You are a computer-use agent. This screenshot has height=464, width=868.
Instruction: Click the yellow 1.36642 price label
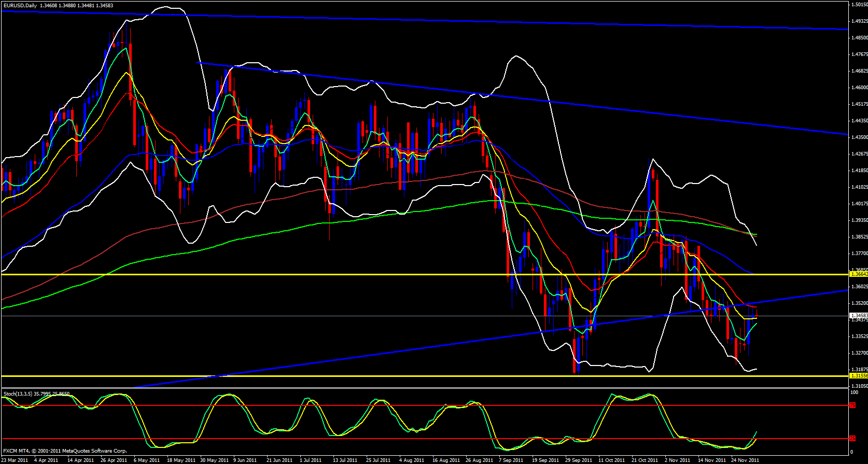(859, 274)
